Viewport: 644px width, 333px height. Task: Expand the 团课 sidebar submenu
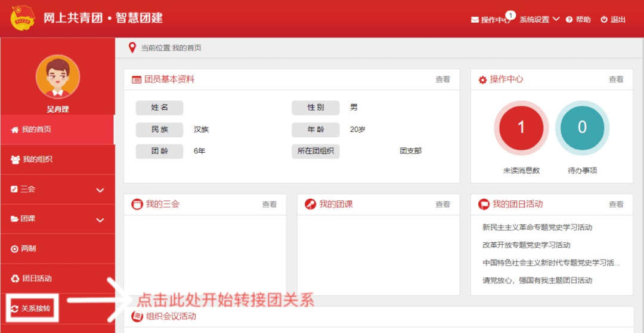(100, 220)
